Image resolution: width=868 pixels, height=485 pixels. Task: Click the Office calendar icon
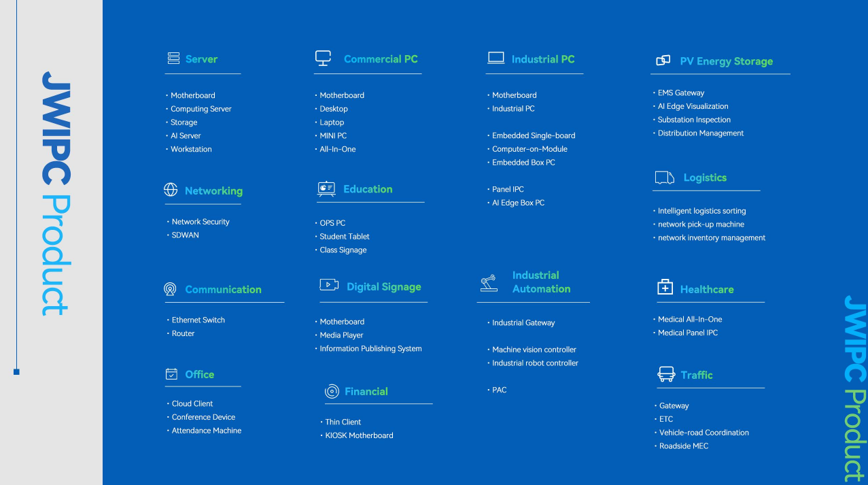point(171,374)
